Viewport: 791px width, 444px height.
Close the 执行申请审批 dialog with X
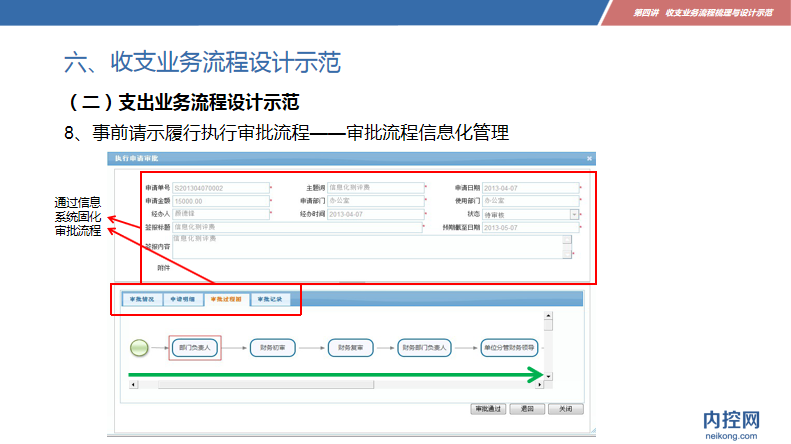click(590, 159)
